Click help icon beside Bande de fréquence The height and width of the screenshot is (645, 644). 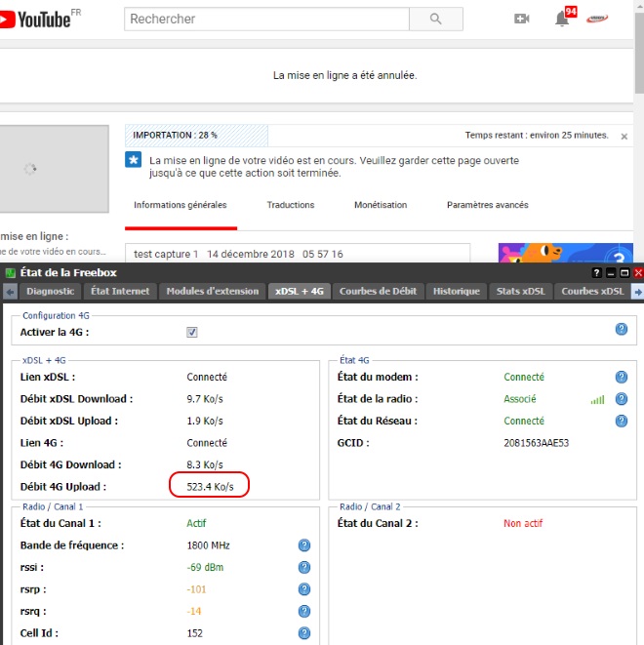tap(304, 545)
